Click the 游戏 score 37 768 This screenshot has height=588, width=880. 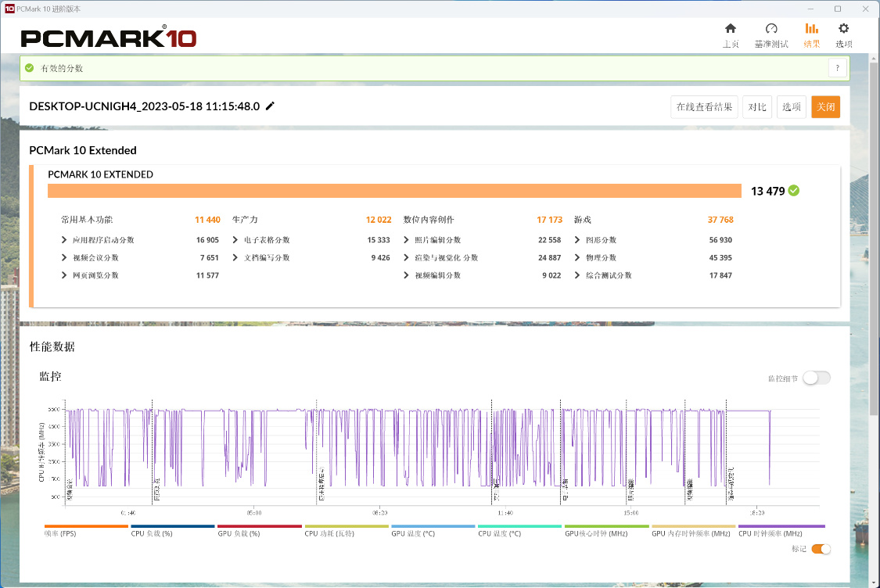(720, 220)
